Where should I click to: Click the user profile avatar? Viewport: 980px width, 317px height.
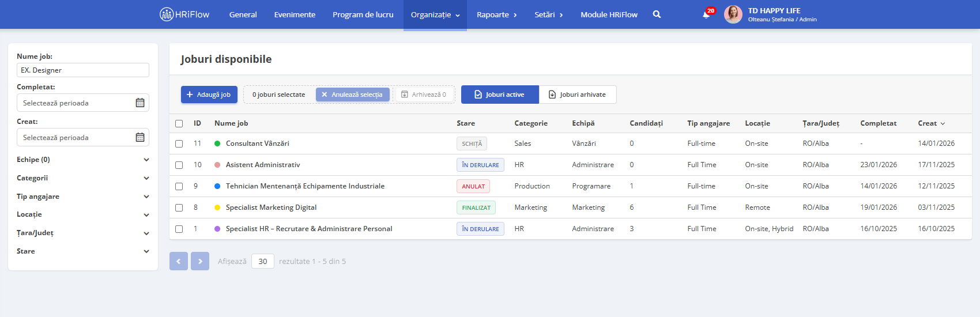tap(733, 14)
